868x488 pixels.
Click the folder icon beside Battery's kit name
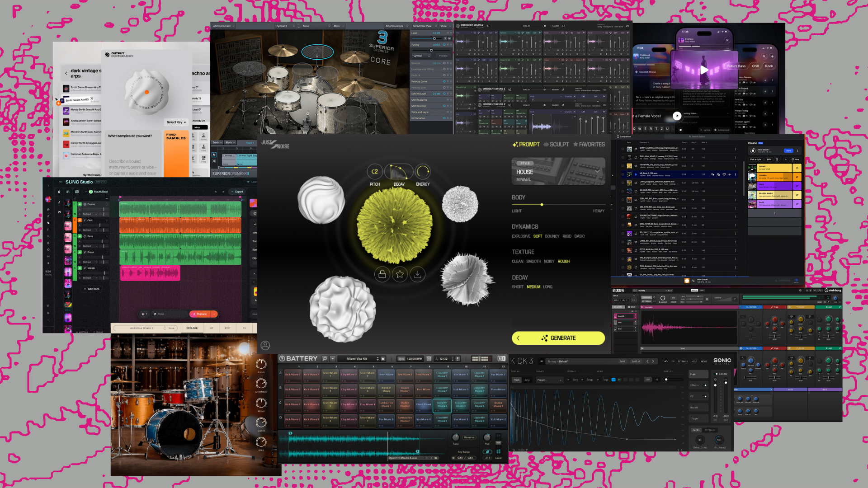383,359
